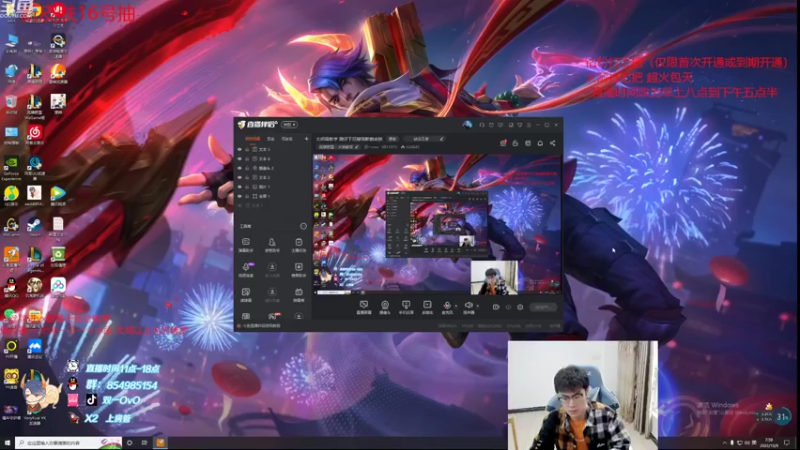Image resolution: width=800 pixels, height=450 pixels.
Task: Expand the Windows system tray arrow
Action: pos(724,443)
